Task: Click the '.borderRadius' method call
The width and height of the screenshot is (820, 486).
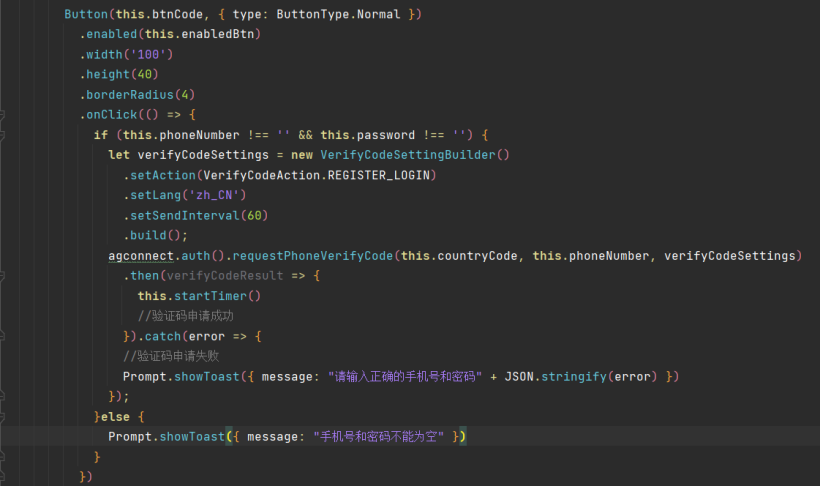Action: point(127,95)
